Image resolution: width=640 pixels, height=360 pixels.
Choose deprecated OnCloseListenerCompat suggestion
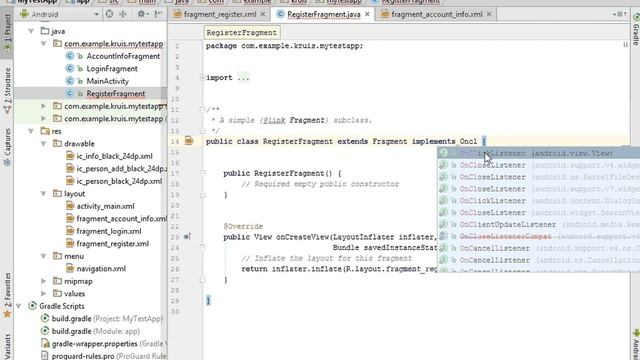[539, 236]
